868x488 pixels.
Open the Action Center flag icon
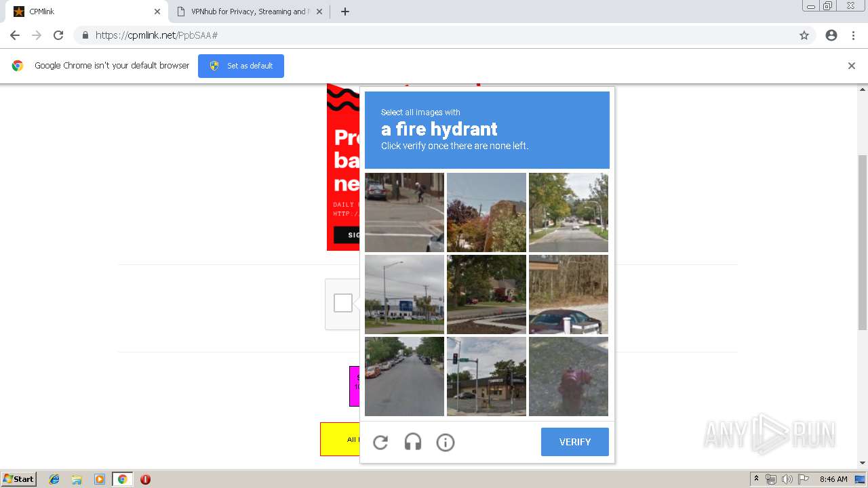(x=804, y=479)
